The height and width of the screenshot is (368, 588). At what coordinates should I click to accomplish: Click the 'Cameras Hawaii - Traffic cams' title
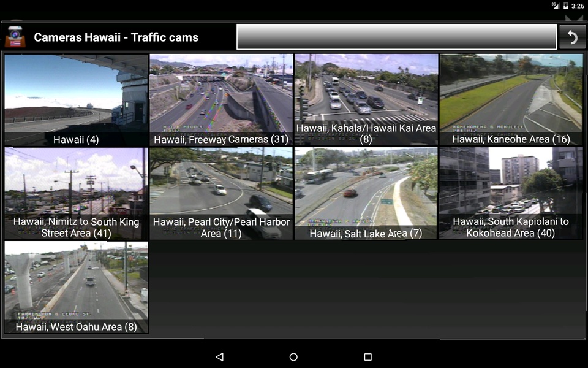(x=116, y=37)
